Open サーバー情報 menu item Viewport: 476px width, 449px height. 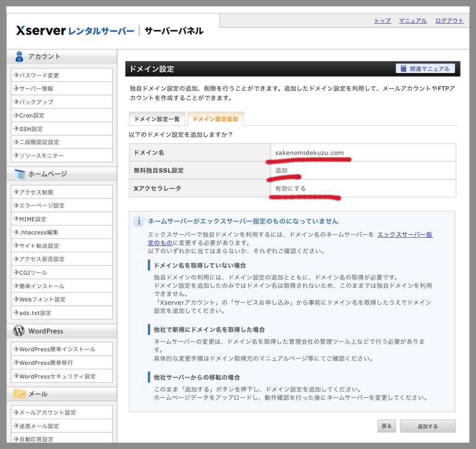pyautogui.click(x=62, y=89)
